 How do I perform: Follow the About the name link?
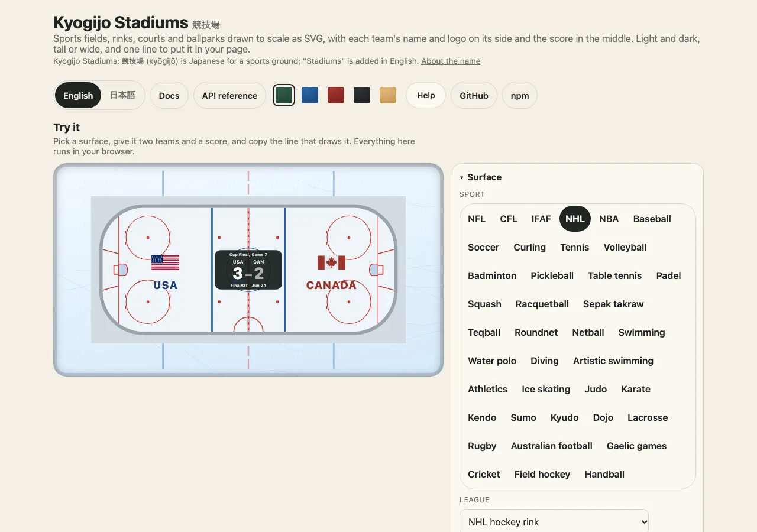coord(451,61)
